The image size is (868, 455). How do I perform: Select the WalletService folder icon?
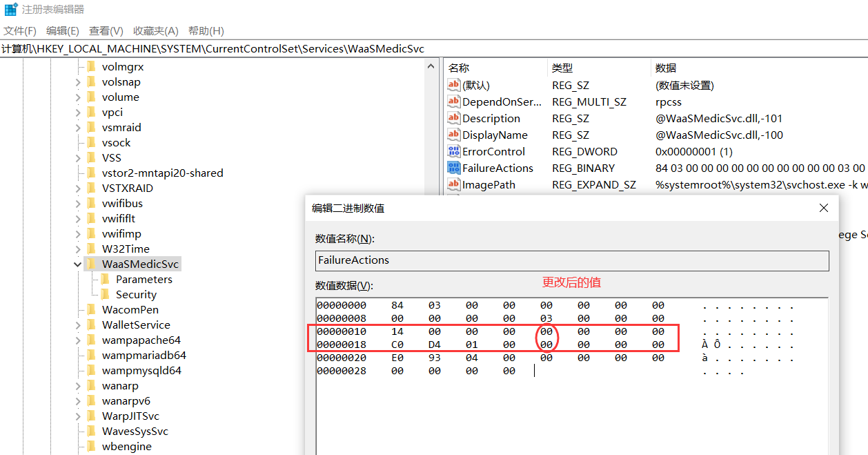91,325
